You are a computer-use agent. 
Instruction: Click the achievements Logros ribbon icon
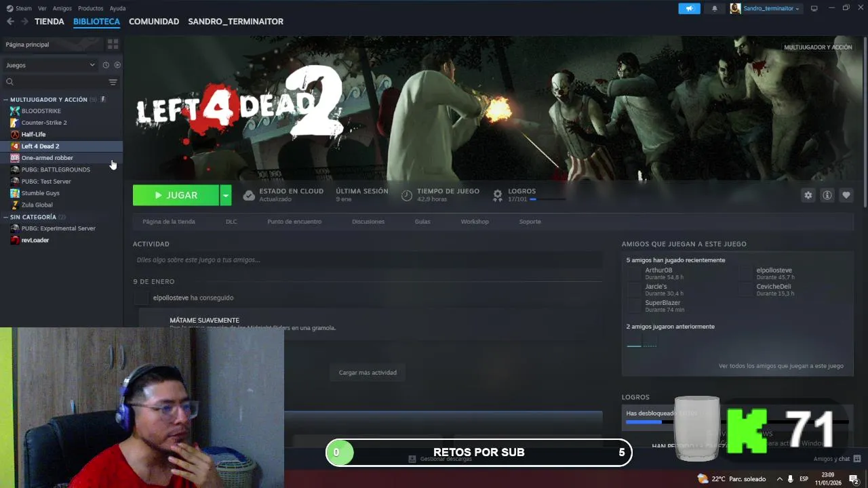tap(498, 195)
